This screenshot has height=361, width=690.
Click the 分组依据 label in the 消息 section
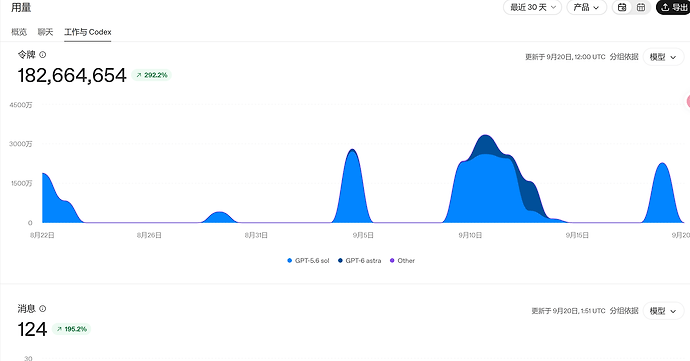(x=624, y=311)
